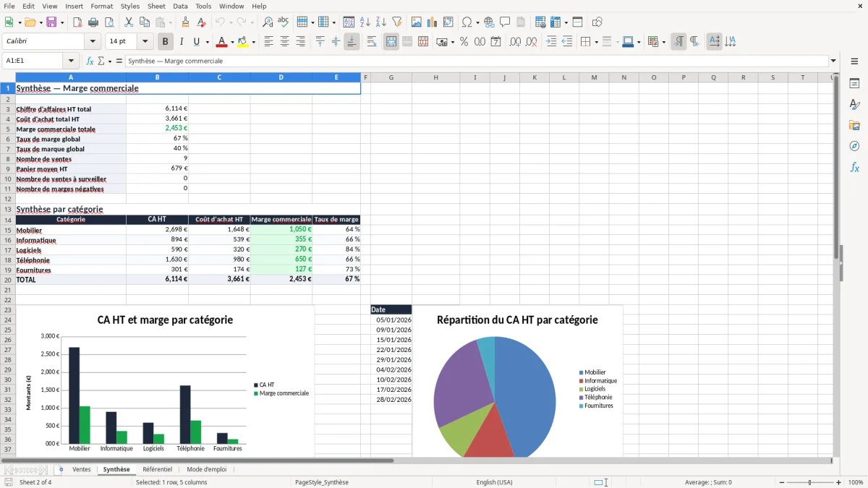Insert a hyperlink
868x488 pixels.
[490, 22]
